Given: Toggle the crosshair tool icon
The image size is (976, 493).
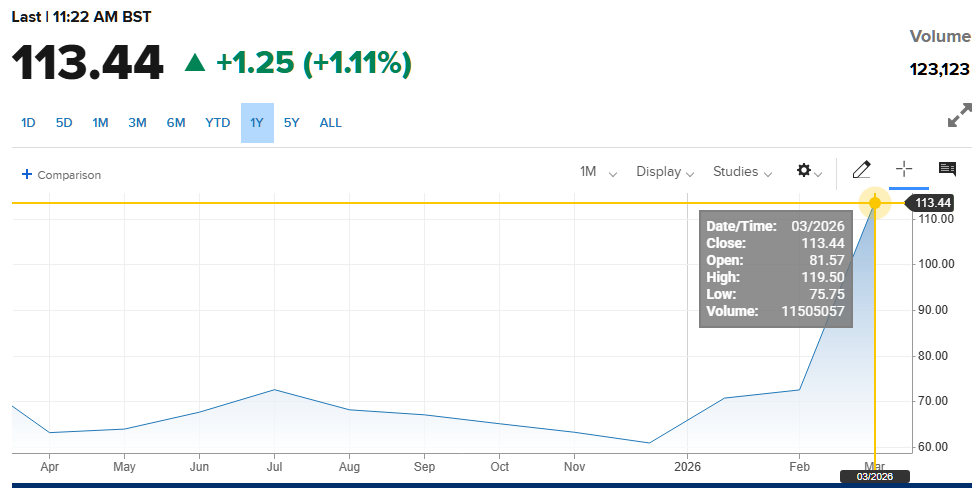Looking at the screenshot, I should coord(904,170).
